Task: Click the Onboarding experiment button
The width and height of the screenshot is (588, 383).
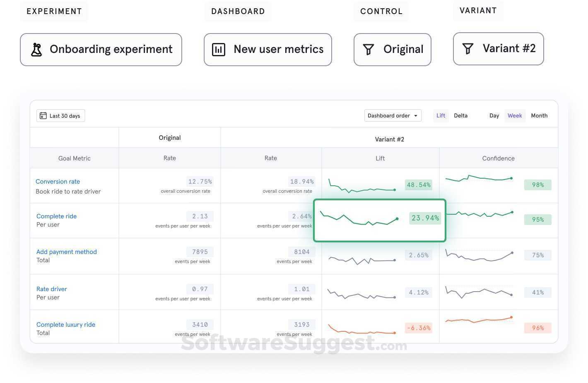Action: [101, 49]
